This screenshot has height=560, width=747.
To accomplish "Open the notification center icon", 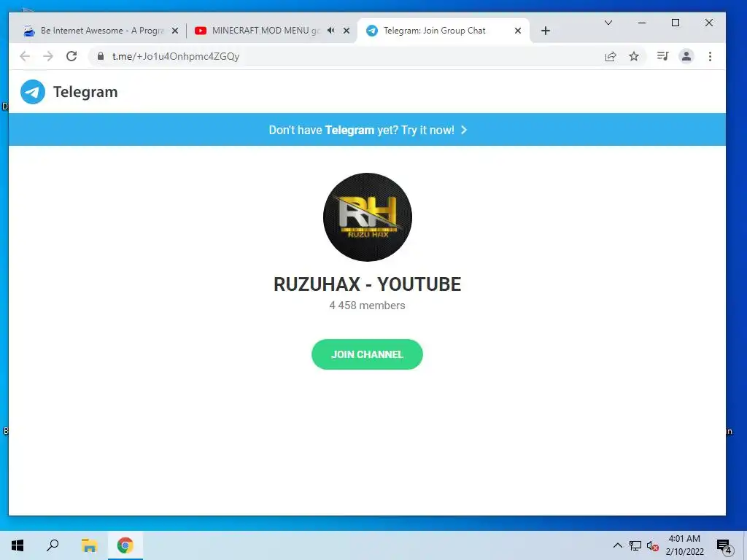I will point(724,545).
